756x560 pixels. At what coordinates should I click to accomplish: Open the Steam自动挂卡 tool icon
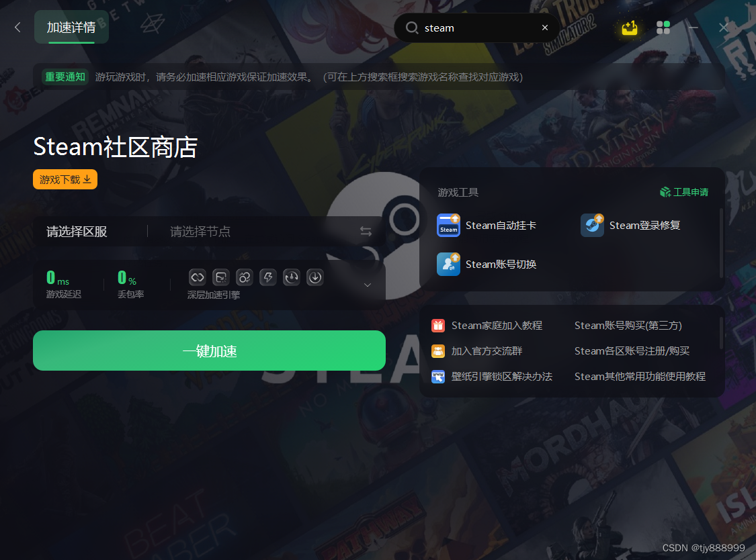(x=448, y=225)
